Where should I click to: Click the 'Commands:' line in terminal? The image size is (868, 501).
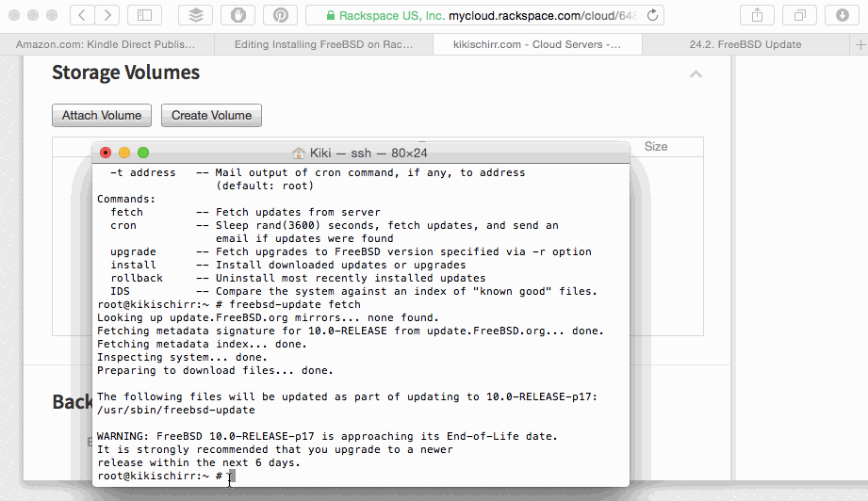[x=126, y=199]
